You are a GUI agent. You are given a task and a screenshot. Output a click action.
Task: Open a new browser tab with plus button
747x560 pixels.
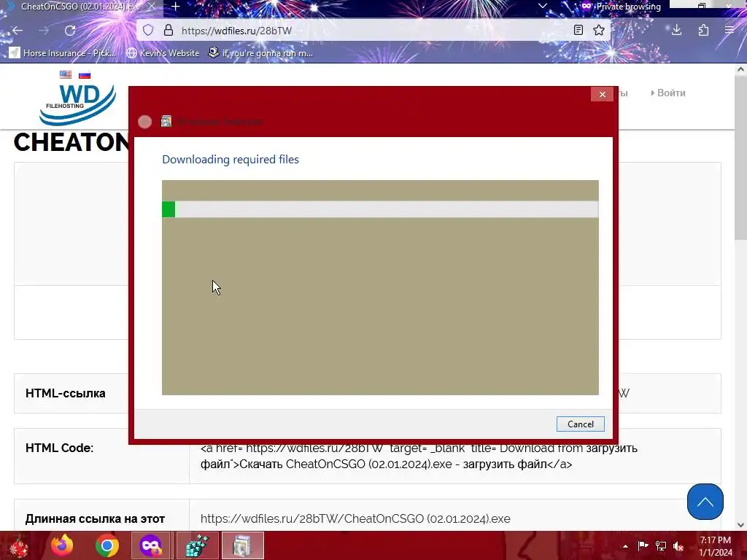(x=176, y=7)
